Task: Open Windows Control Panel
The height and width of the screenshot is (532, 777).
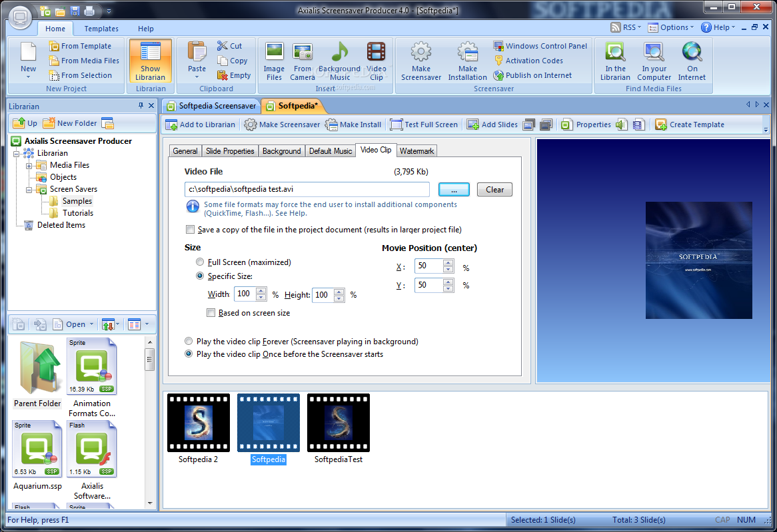Action: pos(540,46)
